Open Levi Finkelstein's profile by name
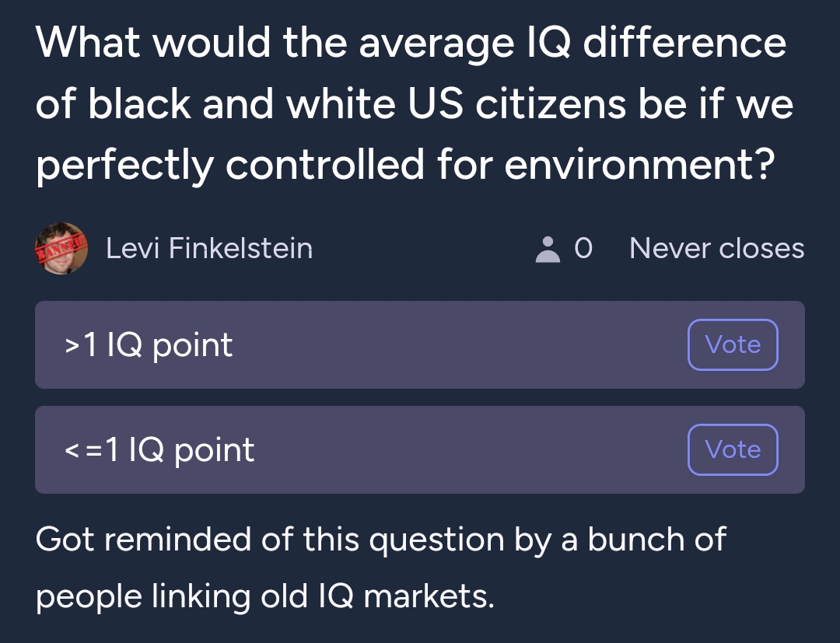 tap(209, 249)
